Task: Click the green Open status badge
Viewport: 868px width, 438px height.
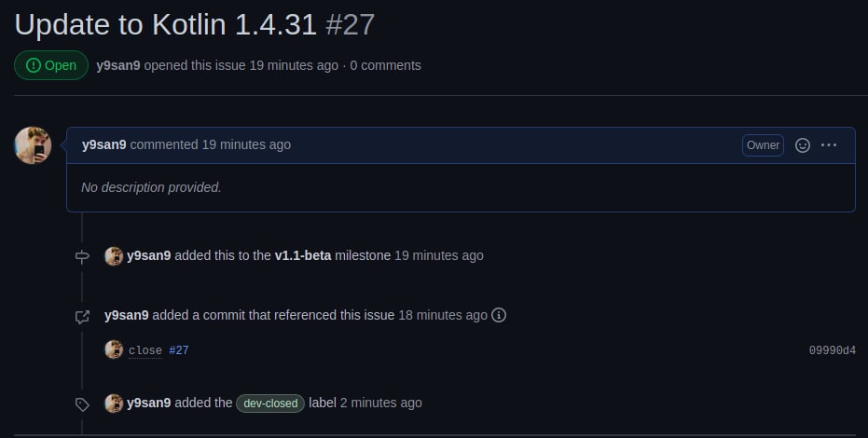Action: [51, 65]
